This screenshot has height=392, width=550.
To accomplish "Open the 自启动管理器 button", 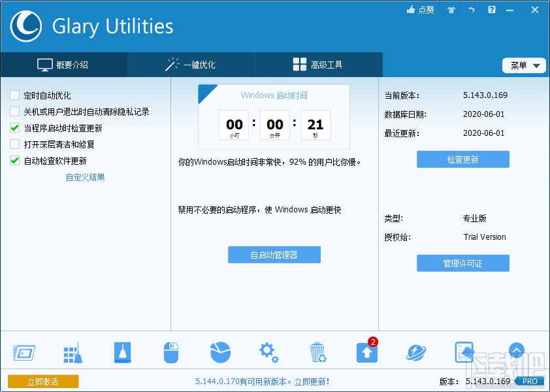I will (274, 254).
